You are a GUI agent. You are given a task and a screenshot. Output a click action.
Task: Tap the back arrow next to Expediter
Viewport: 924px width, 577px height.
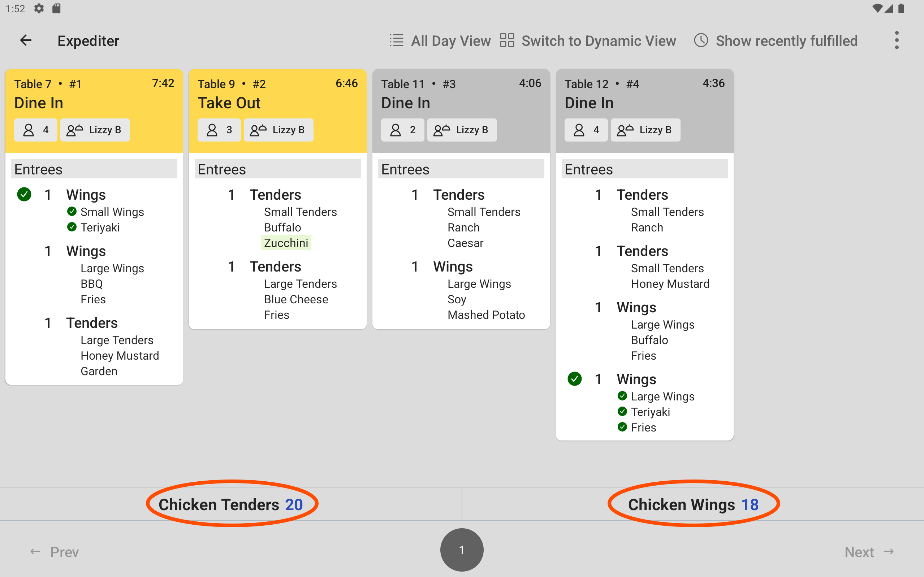click(26, 40)
